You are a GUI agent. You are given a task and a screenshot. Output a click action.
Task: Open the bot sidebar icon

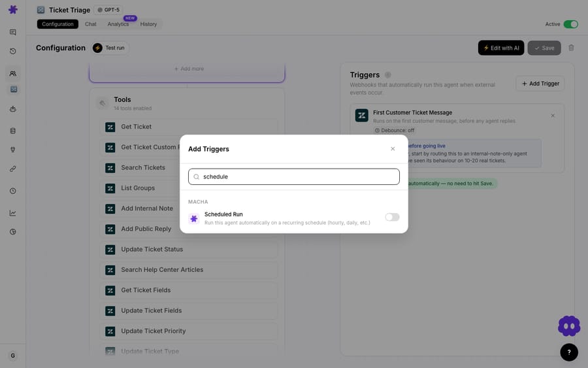click(13, 109)
